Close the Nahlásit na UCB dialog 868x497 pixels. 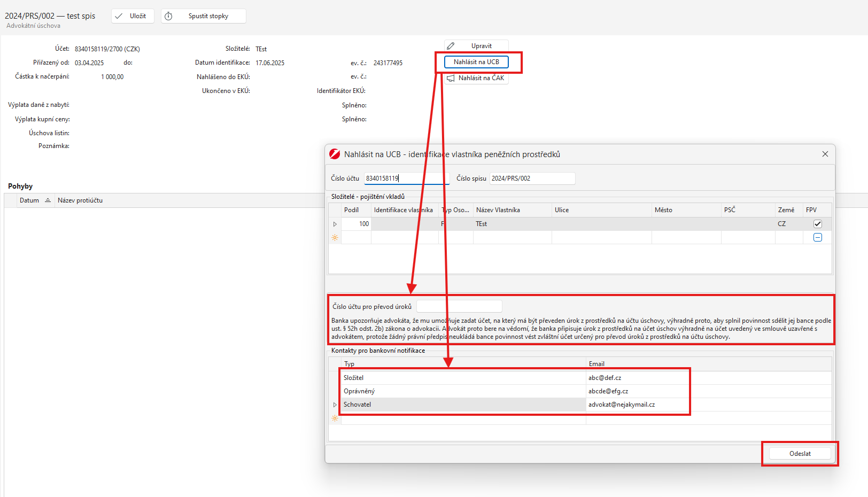(825, 154)
